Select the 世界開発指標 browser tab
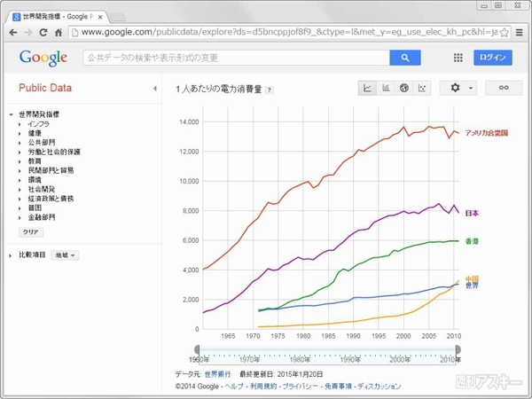Screen dimensions: 532x399 coord(58,17)
